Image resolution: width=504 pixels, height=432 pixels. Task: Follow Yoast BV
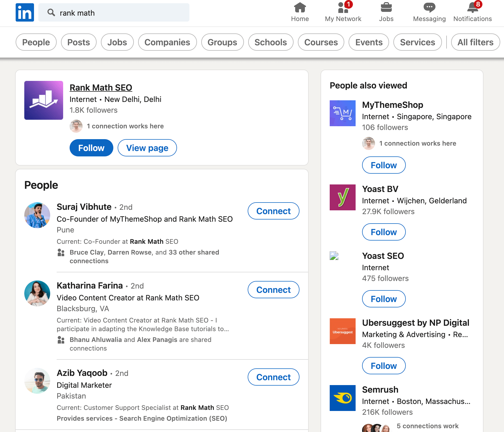point(384,232)
